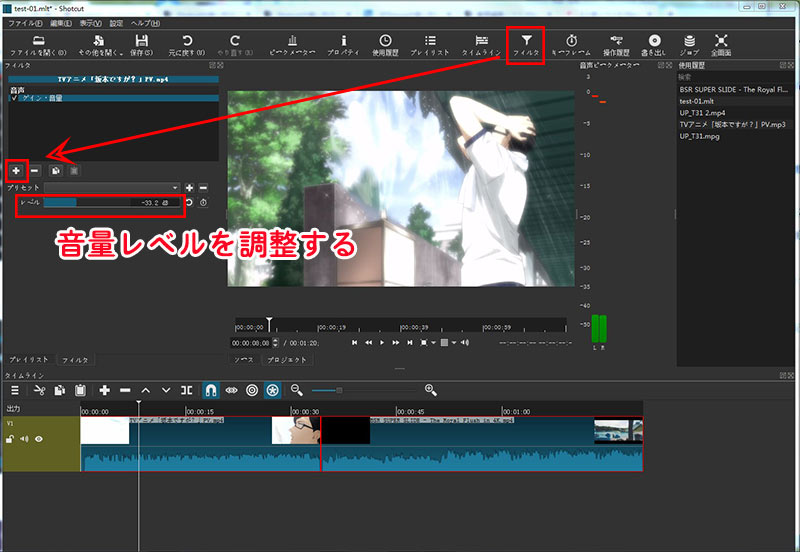
Task: Skip to the start of the video
Action: [355, 343]
